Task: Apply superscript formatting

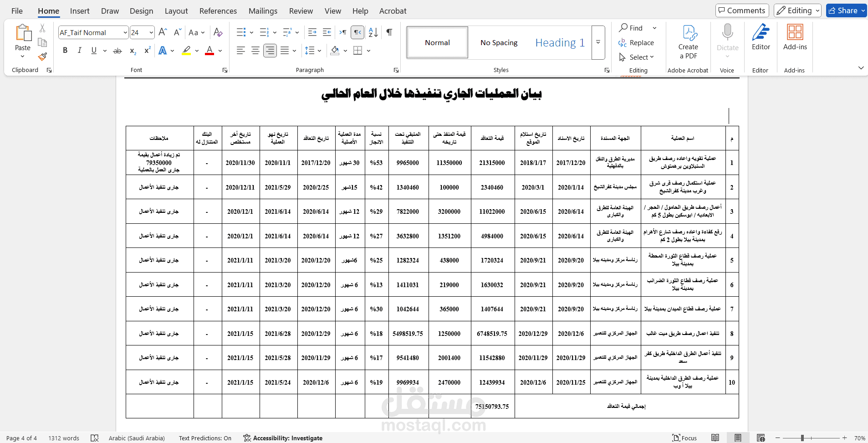Action: coord(147,51)
